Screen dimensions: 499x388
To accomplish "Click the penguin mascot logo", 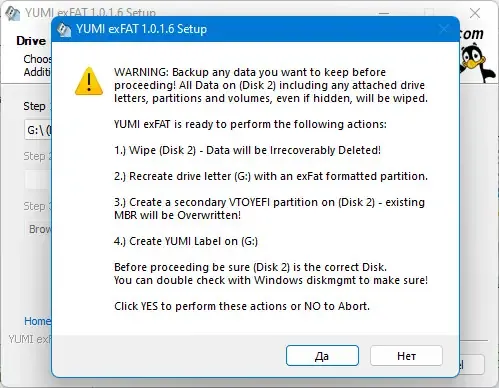I will pyautogui.click(x=476, y=64).
